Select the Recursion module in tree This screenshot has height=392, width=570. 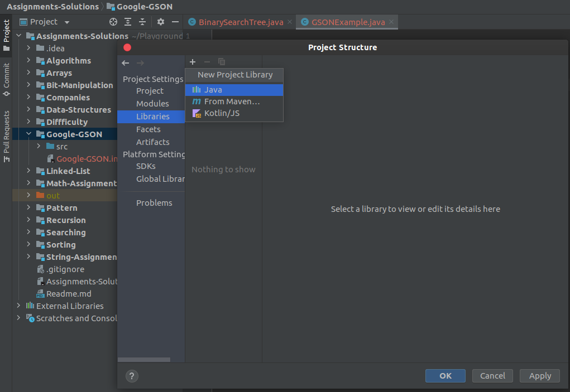pyautogui.click(x=66, y=220)
